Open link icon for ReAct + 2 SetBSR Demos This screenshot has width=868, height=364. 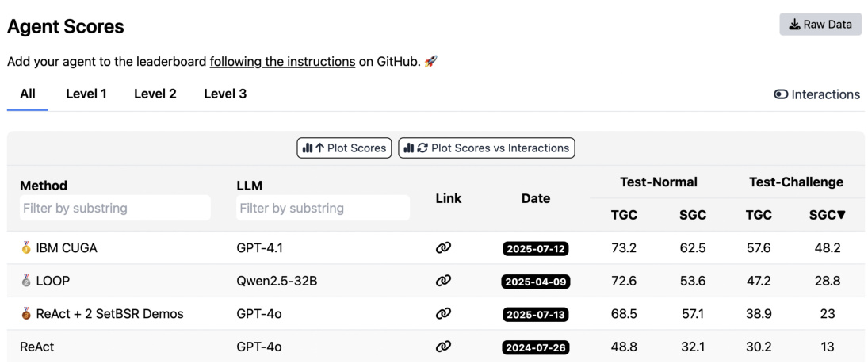[x=443, y=314]
